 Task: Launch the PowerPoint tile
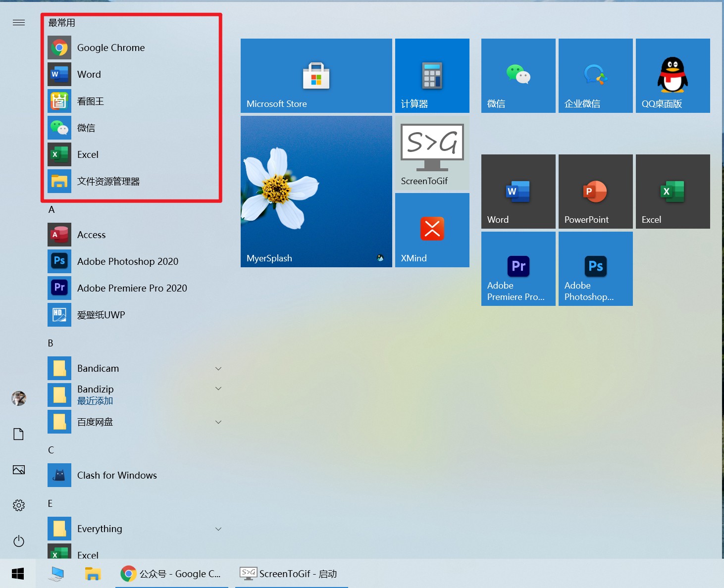click(596, 192)
